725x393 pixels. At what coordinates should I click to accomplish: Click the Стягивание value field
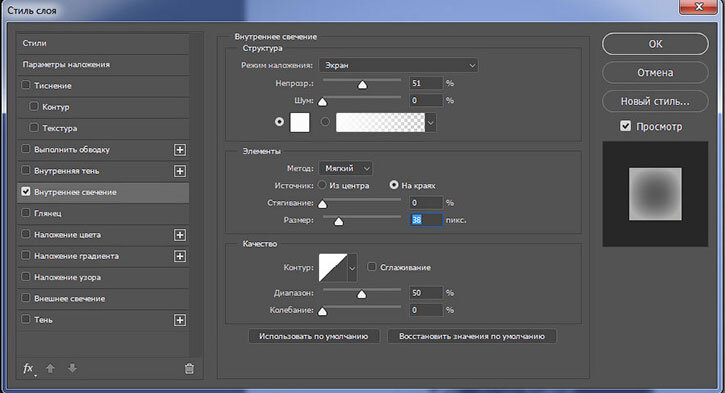[426, 203]
